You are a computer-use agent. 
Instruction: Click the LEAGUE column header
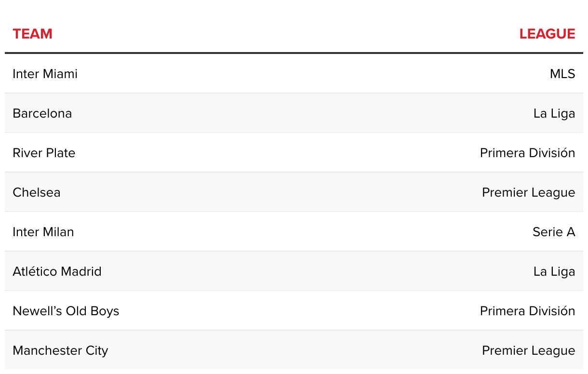point(547,34)
